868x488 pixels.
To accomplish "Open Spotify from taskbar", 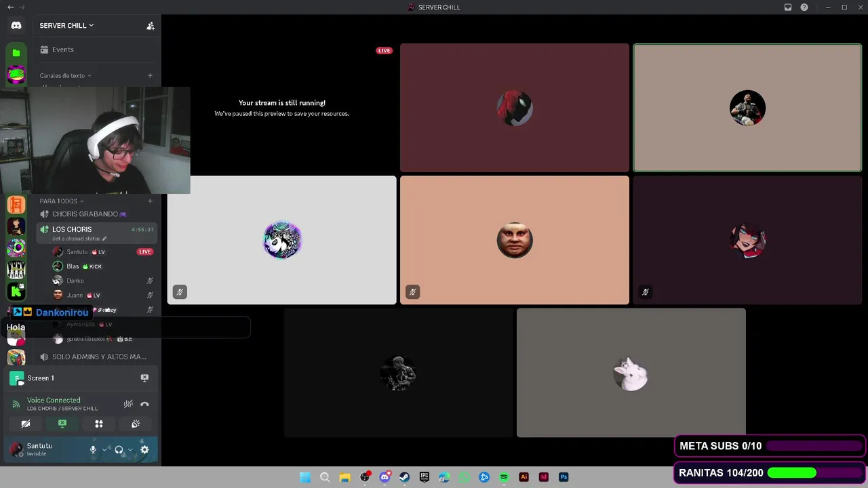I will tap(504, 477).
